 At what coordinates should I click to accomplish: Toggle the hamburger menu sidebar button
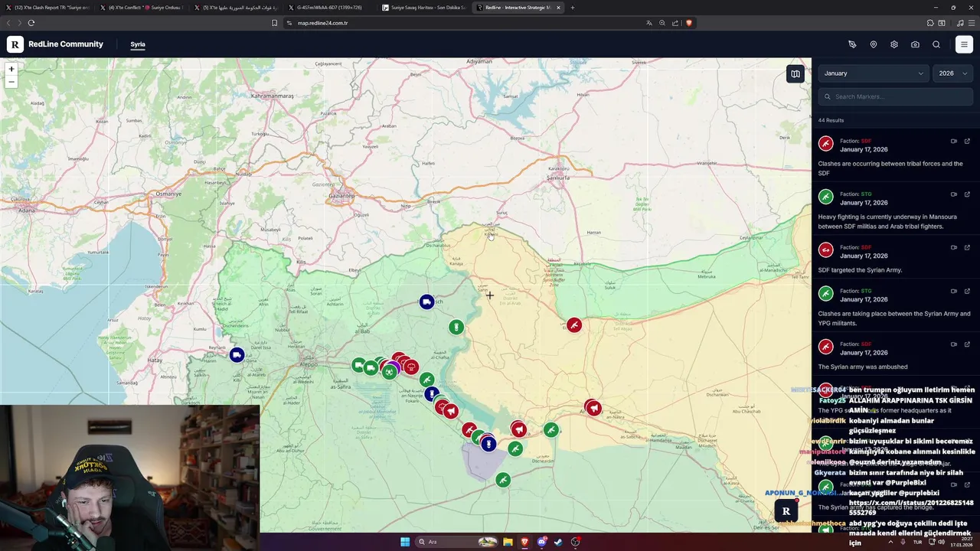point(964,44)
